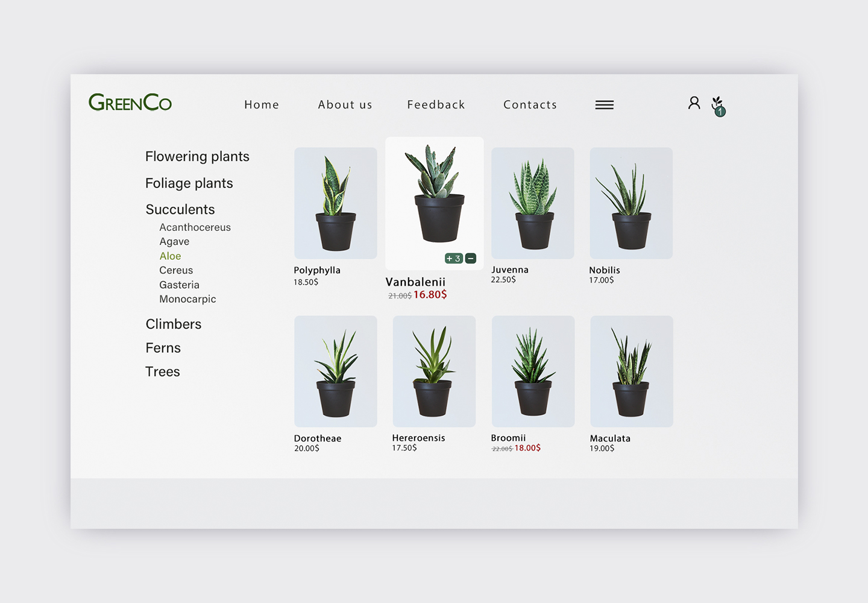Click the Broomii product name
Screen dimensions: 868x603
tap(508, 438)
